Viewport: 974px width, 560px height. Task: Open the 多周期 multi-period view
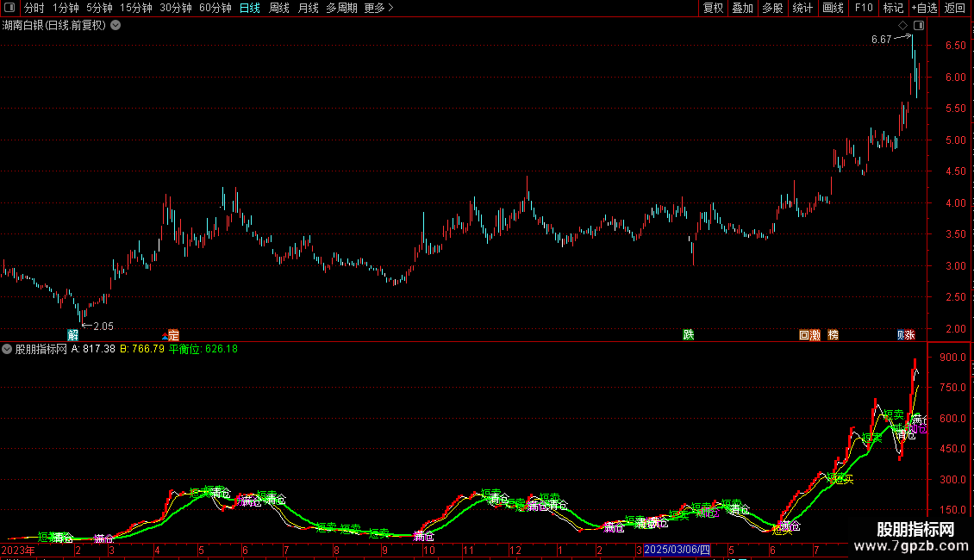pyautogui.click(x=341, y=8)
